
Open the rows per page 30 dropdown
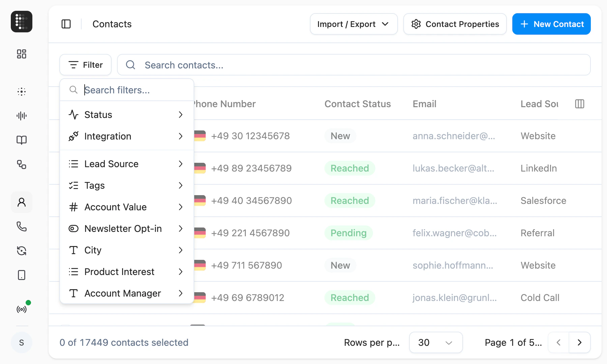(x=436, y=342)
